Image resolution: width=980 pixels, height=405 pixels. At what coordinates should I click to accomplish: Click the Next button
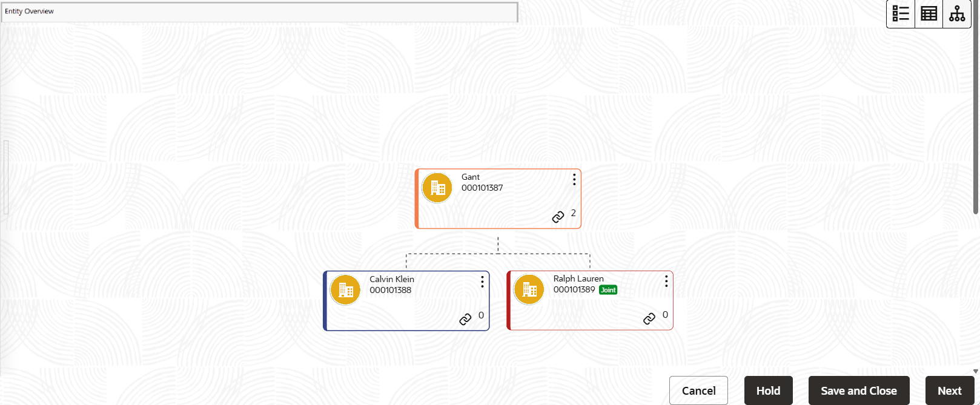(949, 390)
